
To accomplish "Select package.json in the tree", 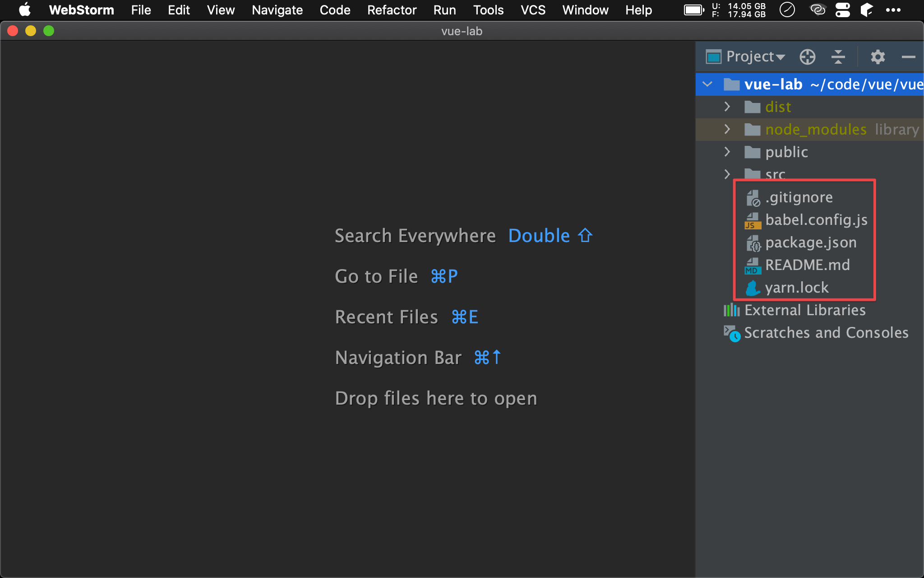I will pos(811,242).
